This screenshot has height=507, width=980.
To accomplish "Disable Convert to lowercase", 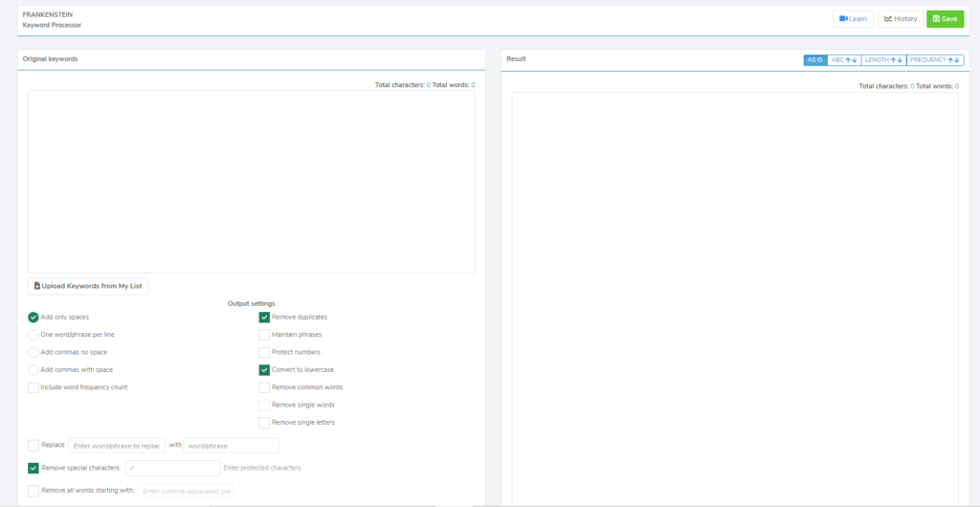I will tap(264, 369).
